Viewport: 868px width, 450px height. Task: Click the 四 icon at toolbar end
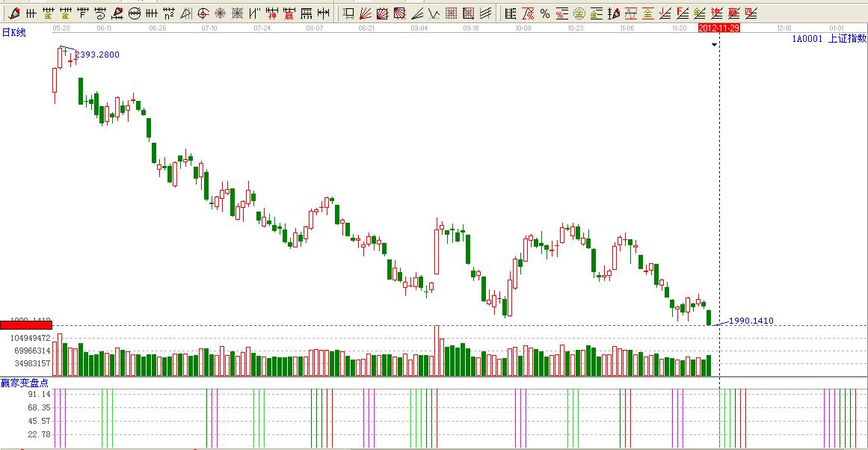pos(751,13)
